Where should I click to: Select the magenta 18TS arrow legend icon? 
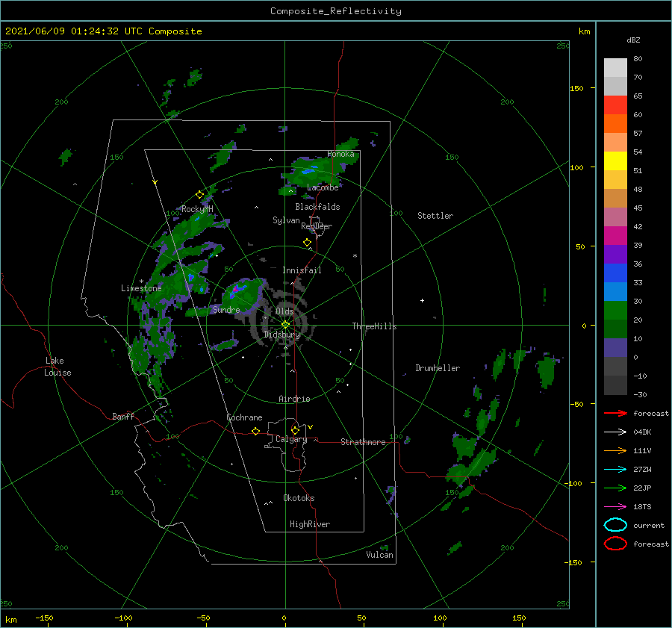pos(615,507)
